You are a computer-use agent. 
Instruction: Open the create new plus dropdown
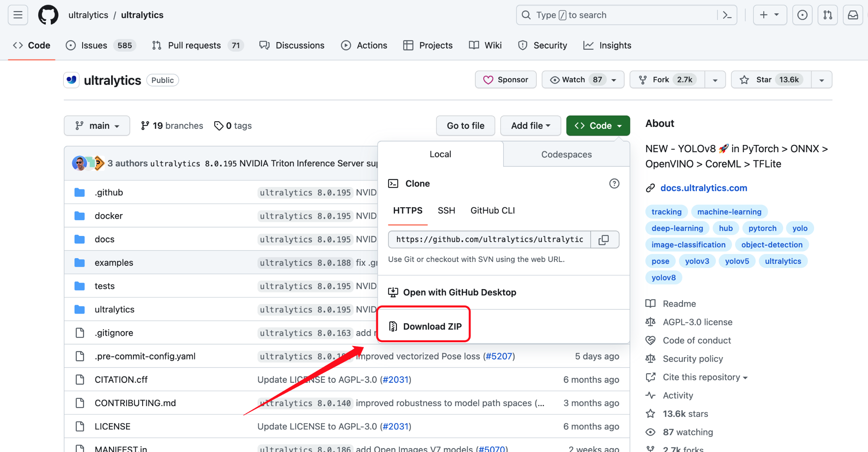[770, 15]
